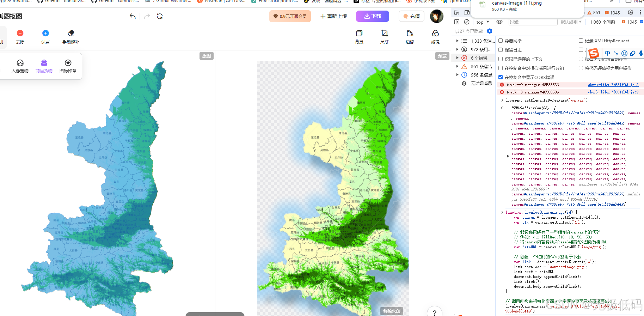The width and height of the screenshot is (644, 316).
Task: Expand the 966 条信息 info group
Action: click(x=457, y=75)
